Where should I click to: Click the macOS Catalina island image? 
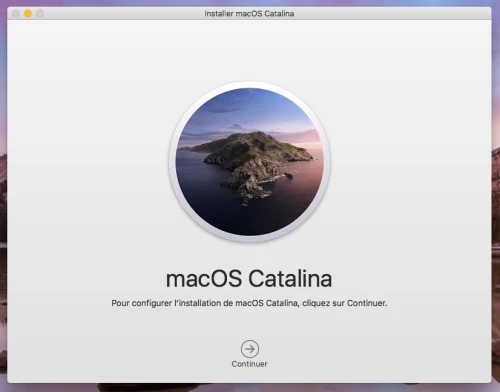pos(250,162)
